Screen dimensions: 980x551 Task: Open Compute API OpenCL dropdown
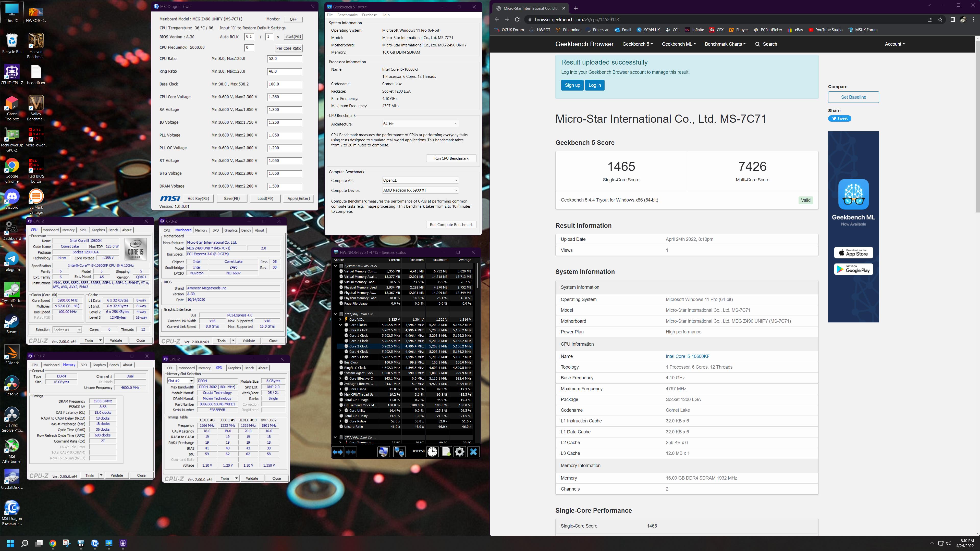[420, 180]
